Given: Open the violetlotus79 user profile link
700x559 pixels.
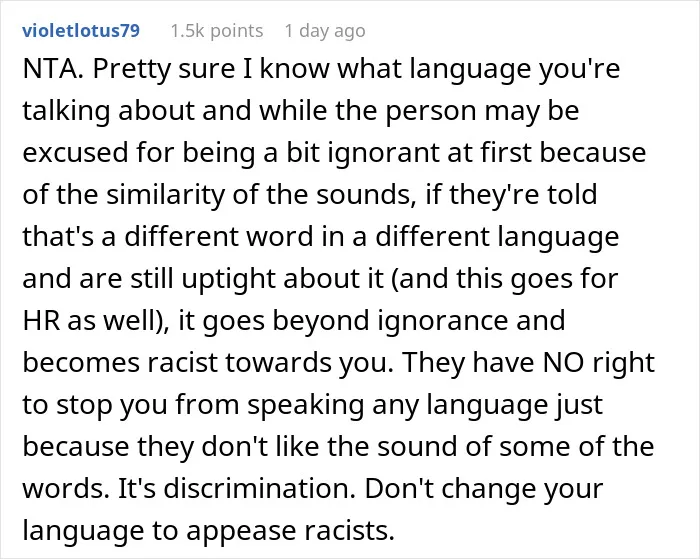Looking at the screenshot, I should coord(81,31).
